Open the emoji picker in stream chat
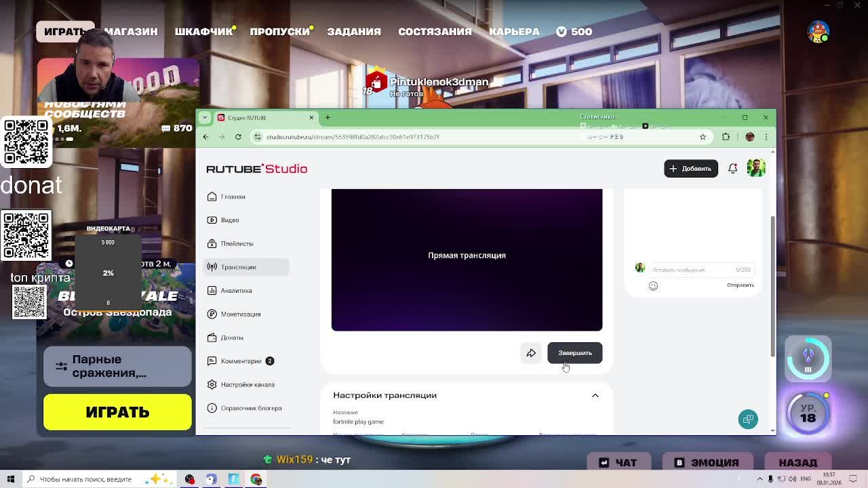Viewport: 868px width, 488px height. 653,285
